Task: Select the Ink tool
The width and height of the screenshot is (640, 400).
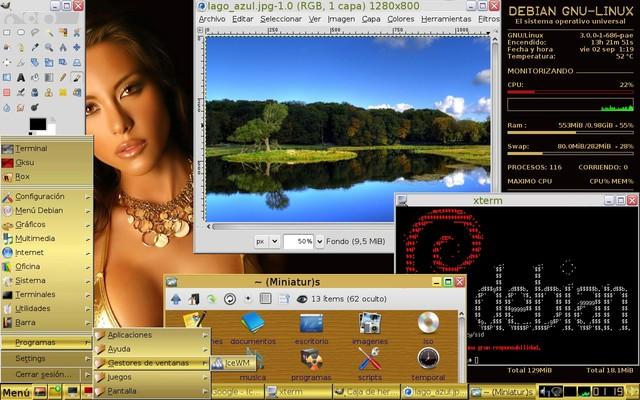Action: (x=35, y=92)
